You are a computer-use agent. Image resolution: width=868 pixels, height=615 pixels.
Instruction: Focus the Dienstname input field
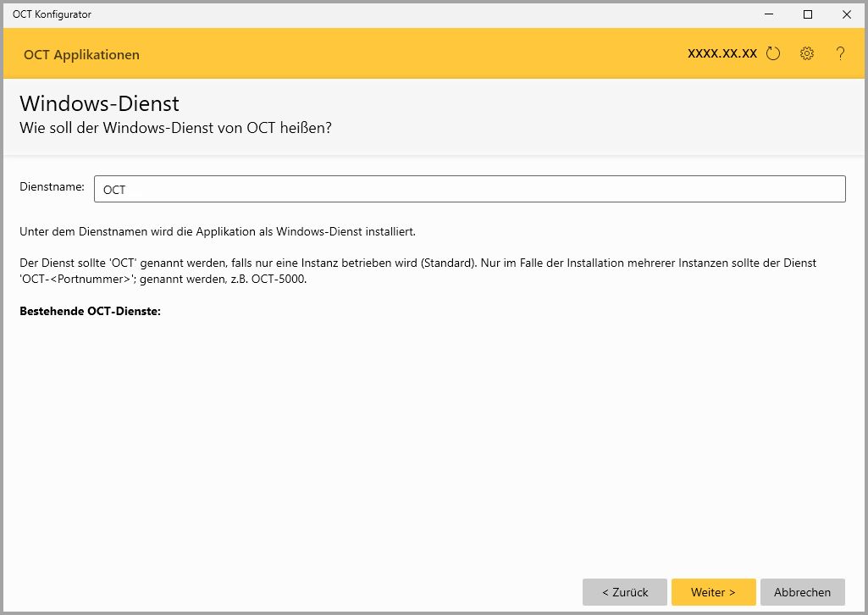coord(469,189)
